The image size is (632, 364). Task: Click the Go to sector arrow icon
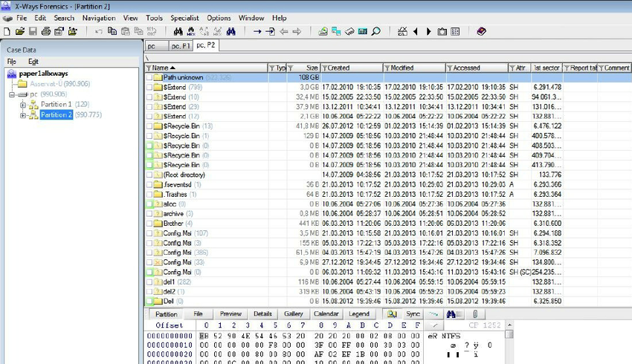click(271, 31)
